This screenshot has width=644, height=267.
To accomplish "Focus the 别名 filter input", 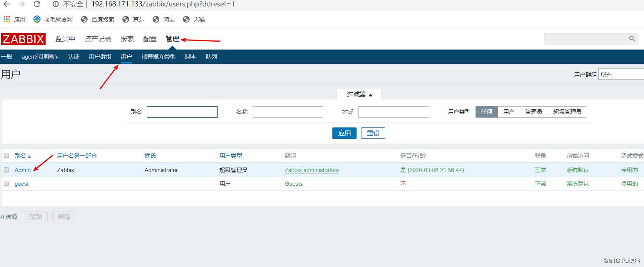I will pos(182,112).
